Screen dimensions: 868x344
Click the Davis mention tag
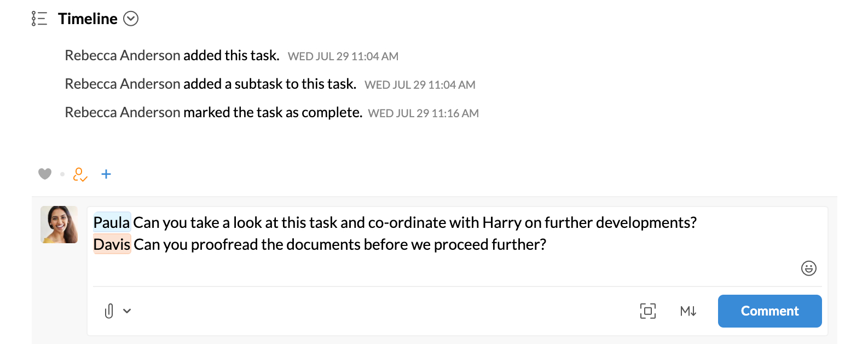point(112,244)
